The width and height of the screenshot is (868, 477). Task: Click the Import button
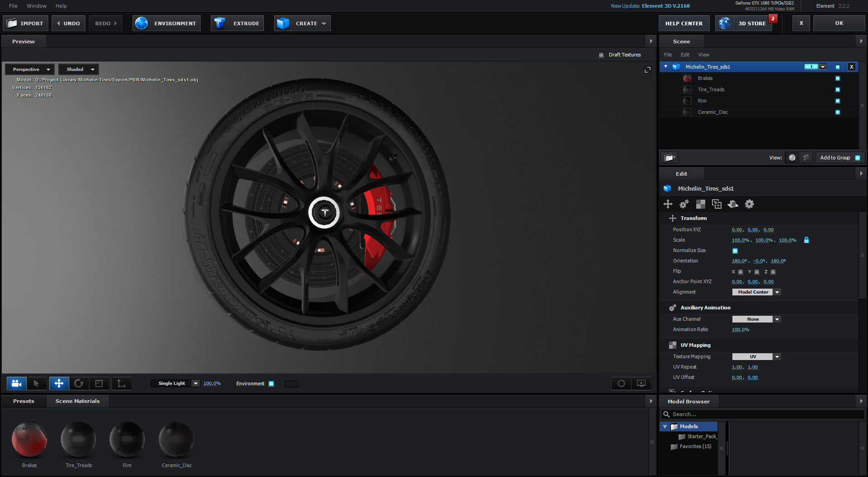coord(25,23)
